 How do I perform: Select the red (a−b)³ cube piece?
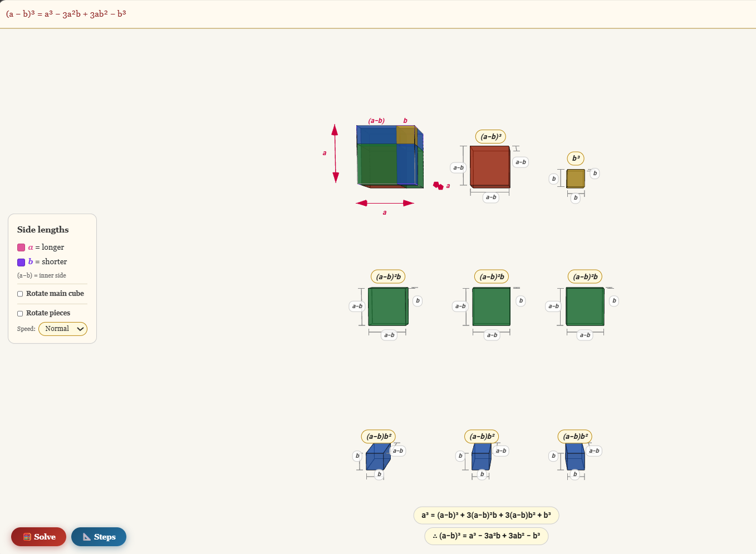click(490, 167)
